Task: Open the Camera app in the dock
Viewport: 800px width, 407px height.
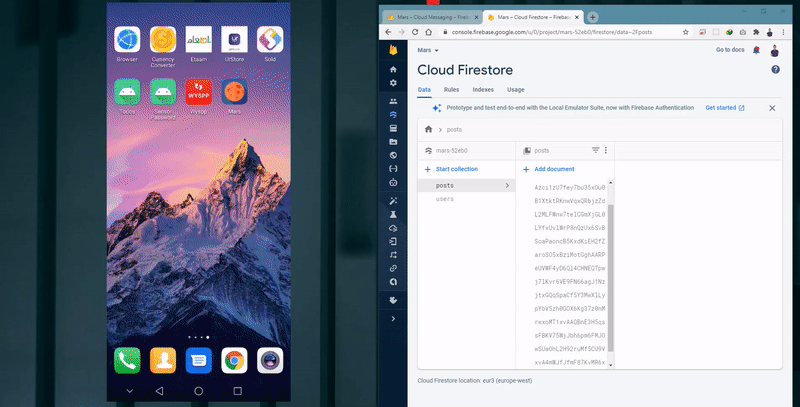Action: click(270, 361)
